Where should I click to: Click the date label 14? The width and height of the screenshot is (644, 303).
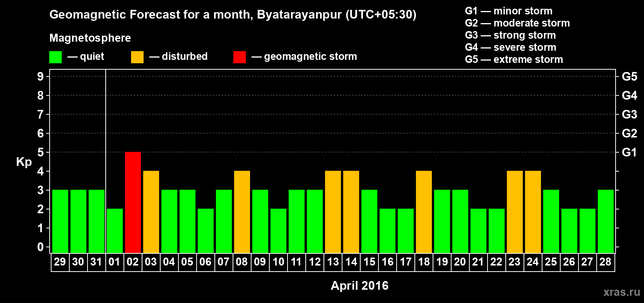click(x=351, y=262)
